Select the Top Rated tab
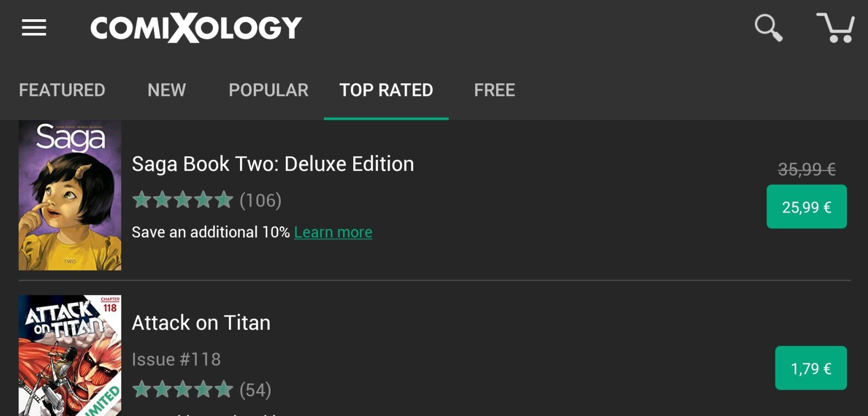The height and width of the screenshot is (416, 868). [386, 90]
